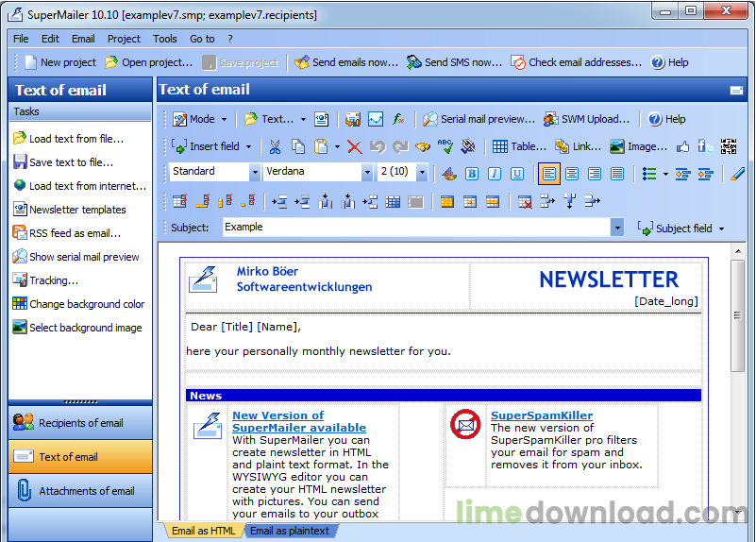This screenshot has width=756, height=542.
Task: Click the panel collapse icon in Text of email header
Action: [736, 90]
